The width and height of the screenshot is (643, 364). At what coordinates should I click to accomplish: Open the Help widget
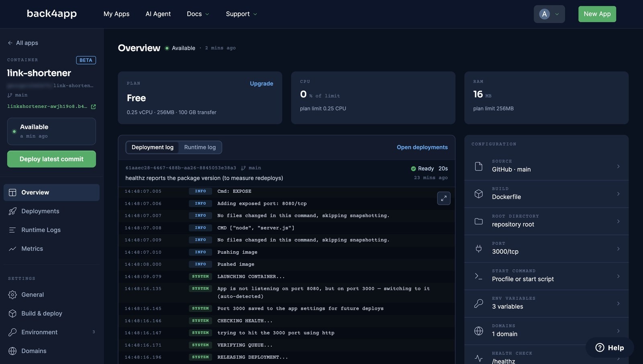point(610,348)
